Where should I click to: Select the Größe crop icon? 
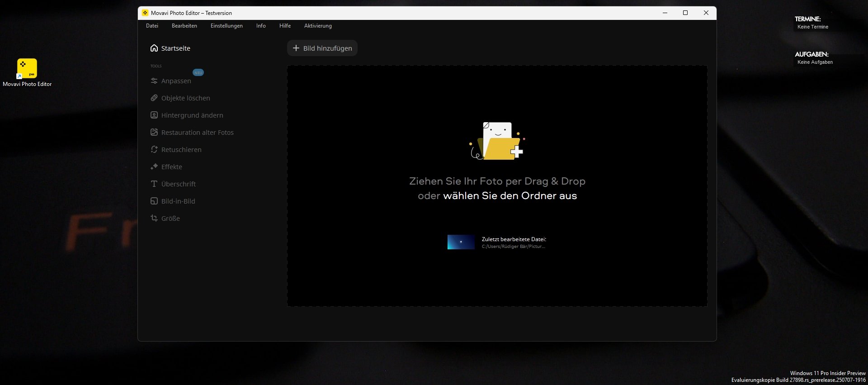154,218
